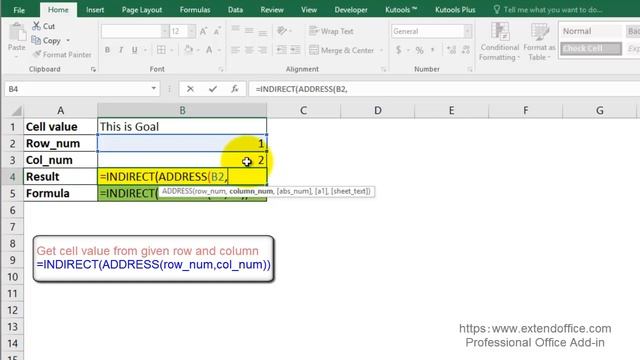This screenshot has height=360, width=640.
Task: Click Align Left icon
Action: [x=236, y=50]
